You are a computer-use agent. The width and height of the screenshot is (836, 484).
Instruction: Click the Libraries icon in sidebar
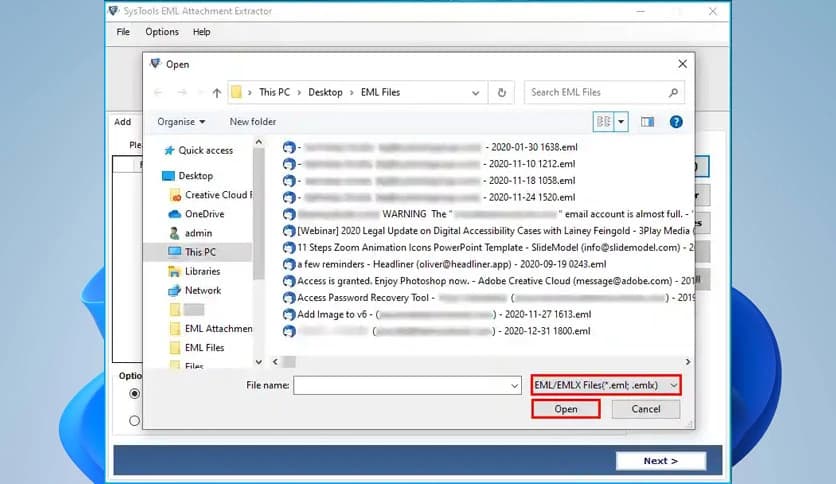click(174, 272)
